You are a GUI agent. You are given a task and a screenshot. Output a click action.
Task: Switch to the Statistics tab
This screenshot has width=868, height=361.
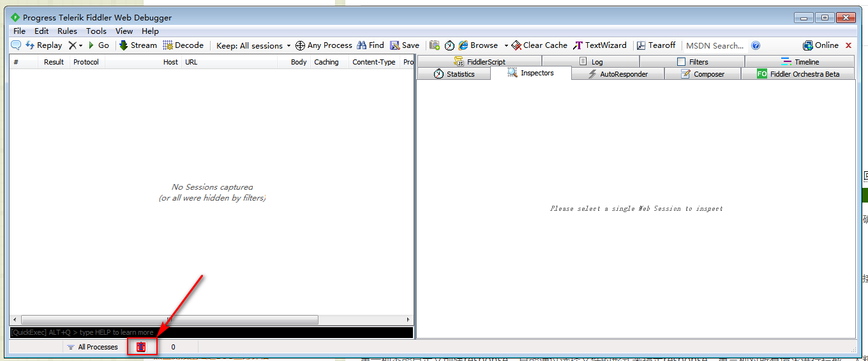click(454, 74)
